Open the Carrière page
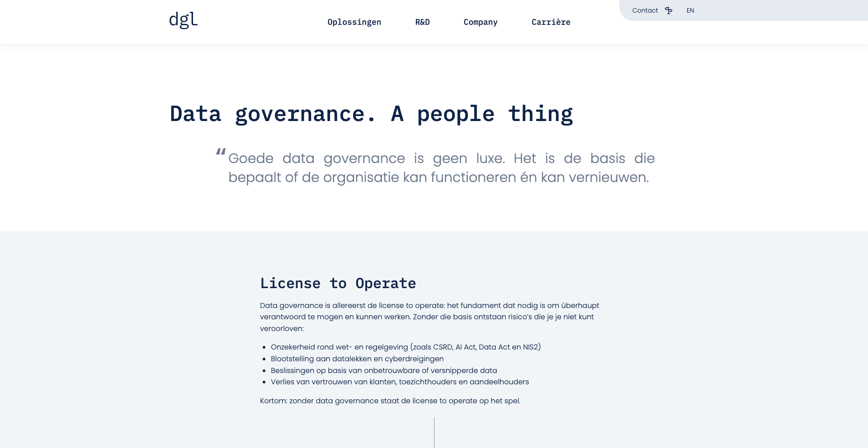 pos(551,22)
